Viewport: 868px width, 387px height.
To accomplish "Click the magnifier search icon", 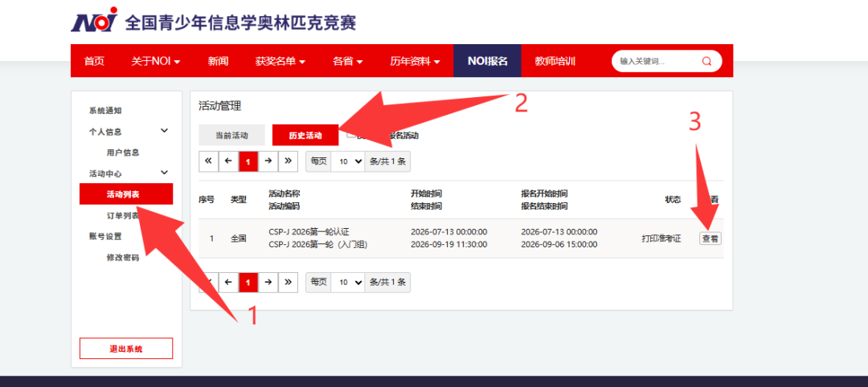I will (x=706, y=61).
